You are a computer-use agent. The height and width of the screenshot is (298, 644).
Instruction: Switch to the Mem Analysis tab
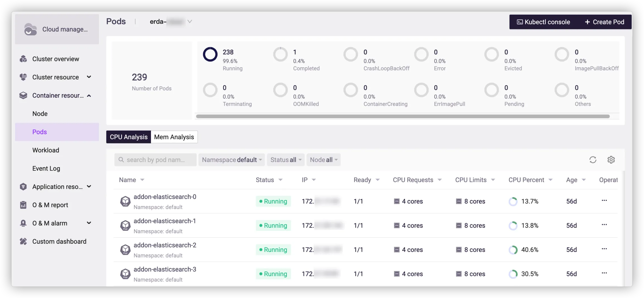tap(174, 137)
